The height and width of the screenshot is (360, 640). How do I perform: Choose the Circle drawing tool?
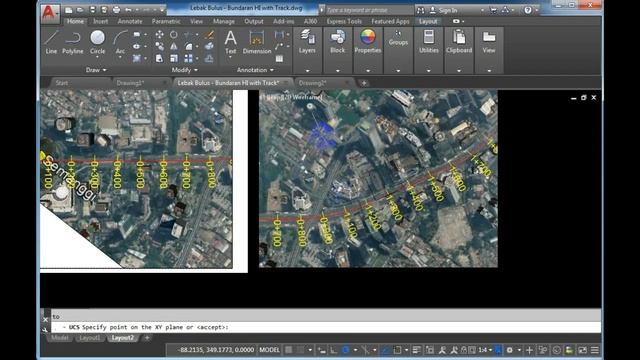coord(97,42)
